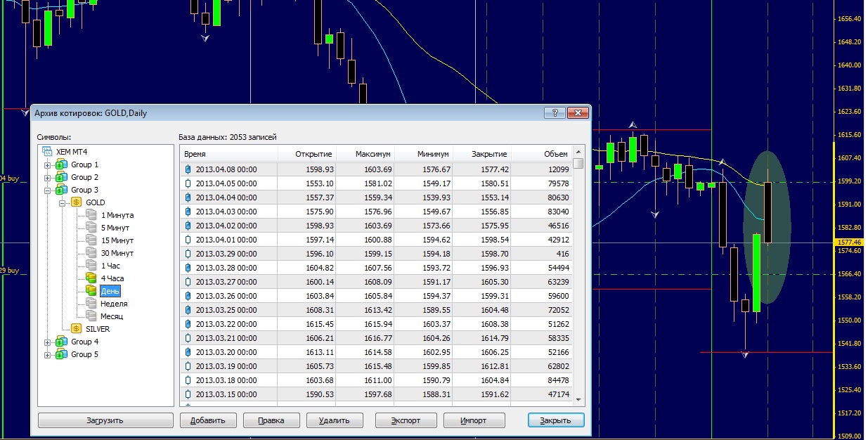This screenshot has height=440, width=868.
Task: Select the 1 Минута timeframe
Action: pos(117,215)
